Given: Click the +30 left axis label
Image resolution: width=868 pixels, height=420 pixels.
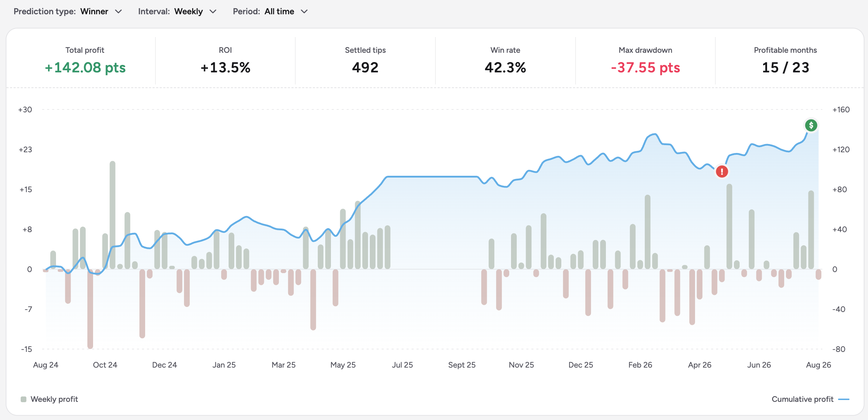Looking at the screenshot, I should 25,109.
